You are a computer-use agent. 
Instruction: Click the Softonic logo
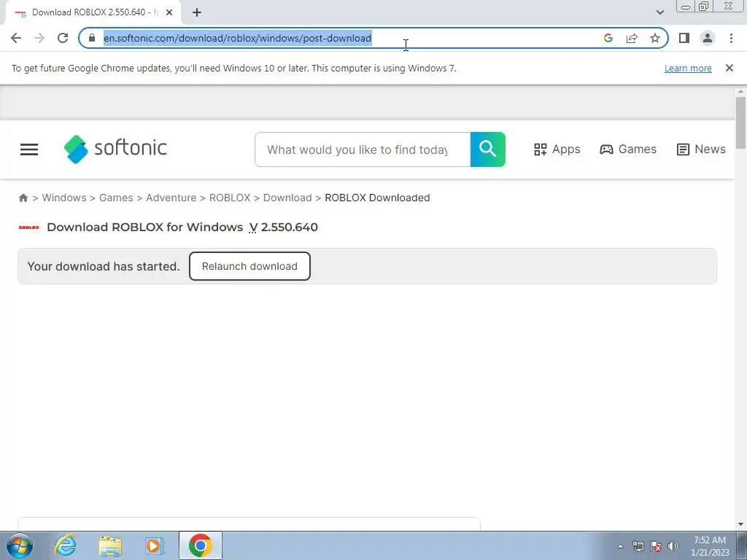click(x=115, y=149)
